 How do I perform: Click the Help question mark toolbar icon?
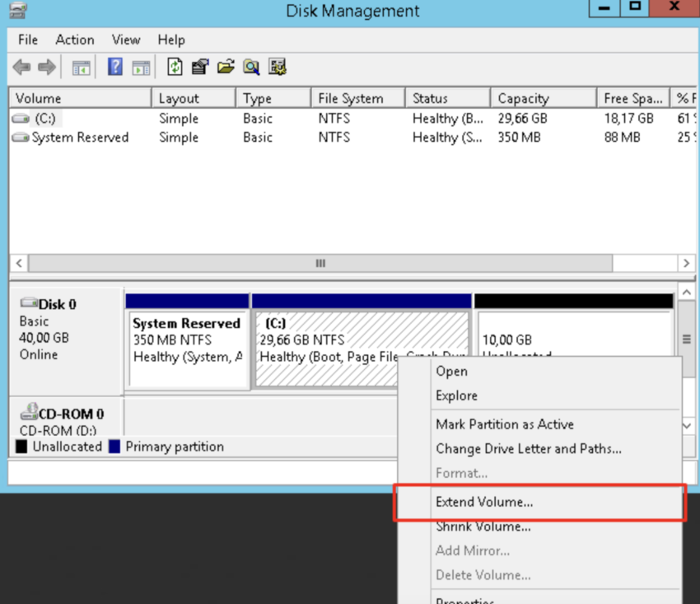(x=115, y=68)
